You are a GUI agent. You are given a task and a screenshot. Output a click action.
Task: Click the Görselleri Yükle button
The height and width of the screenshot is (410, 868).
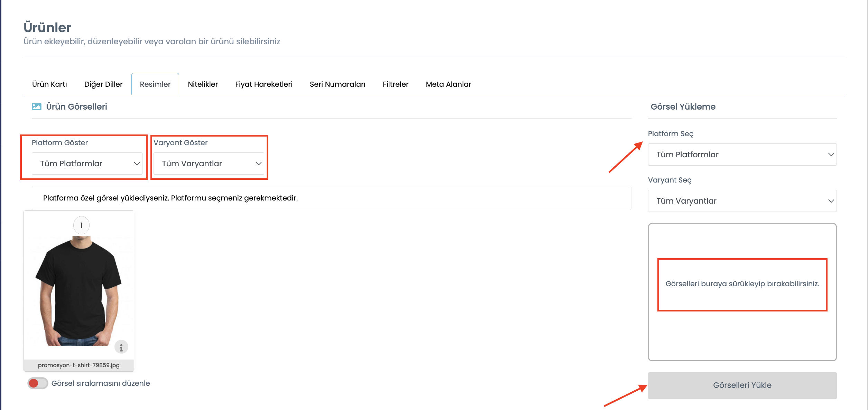click(x=742, y=385)
